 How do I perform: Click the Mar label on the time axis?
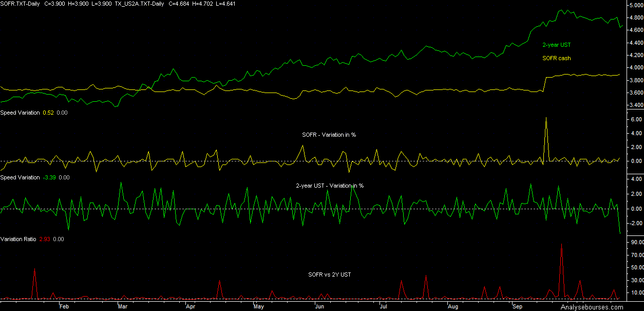pos(122,306)
